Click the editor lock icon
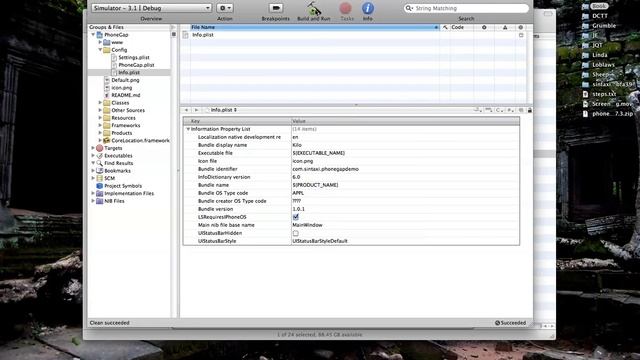Viewport: 640px width, 360px height. (530, 110)
